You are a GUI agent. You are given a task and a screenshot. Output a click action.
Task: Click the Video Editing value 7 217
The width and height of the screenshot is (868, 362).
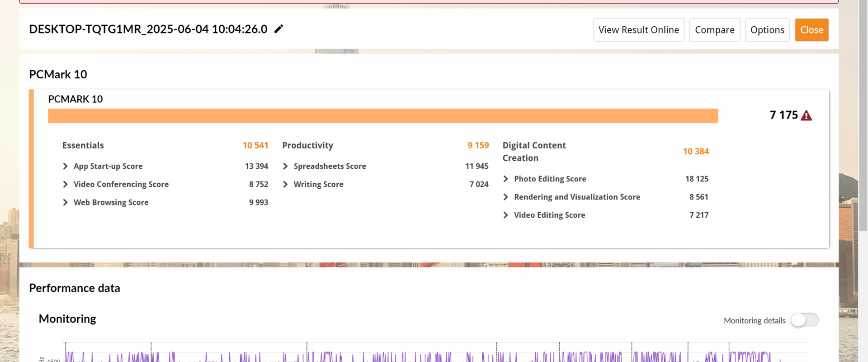coord(699,215)
